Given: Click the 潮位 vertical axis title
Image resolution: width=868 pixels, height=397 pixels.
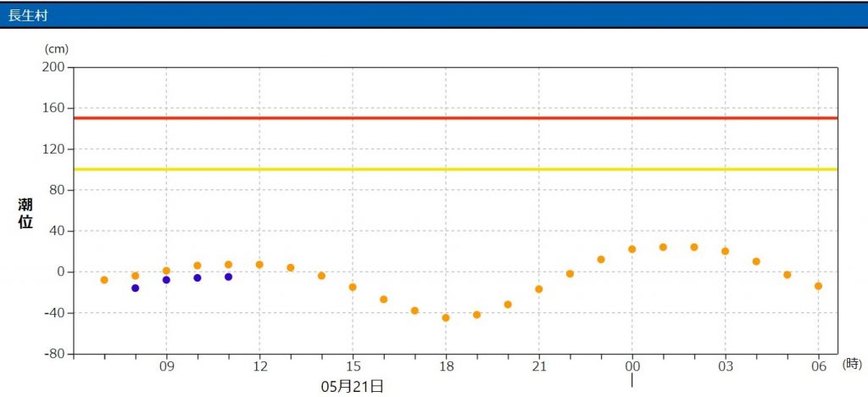Looking at the screenshot, I should [25, 214].
